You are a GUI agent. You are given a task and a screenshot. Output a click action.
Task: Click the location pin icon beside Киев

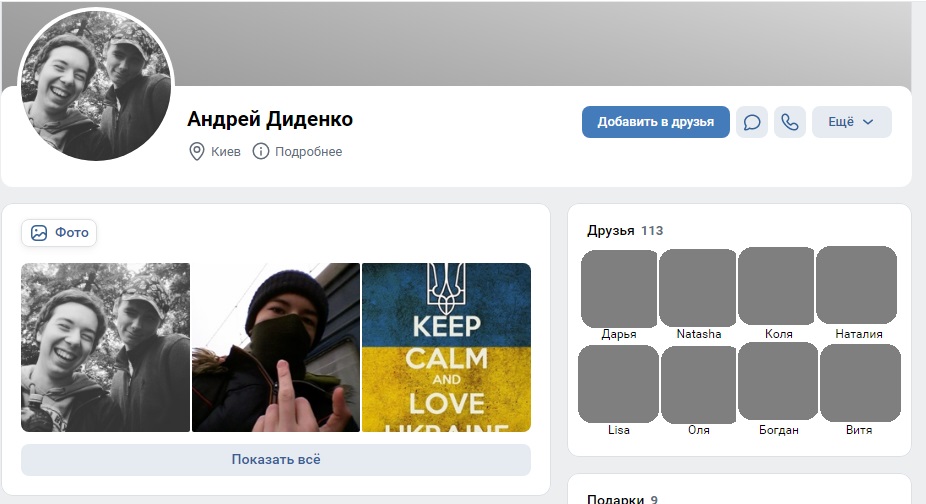[x=197, y=151]
